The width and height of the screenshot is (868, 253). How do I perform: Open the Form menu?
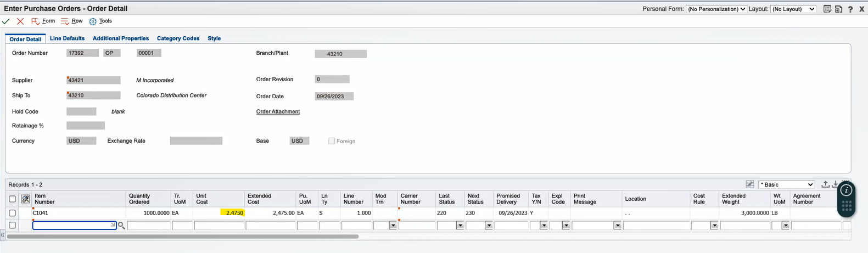point(43,21)
